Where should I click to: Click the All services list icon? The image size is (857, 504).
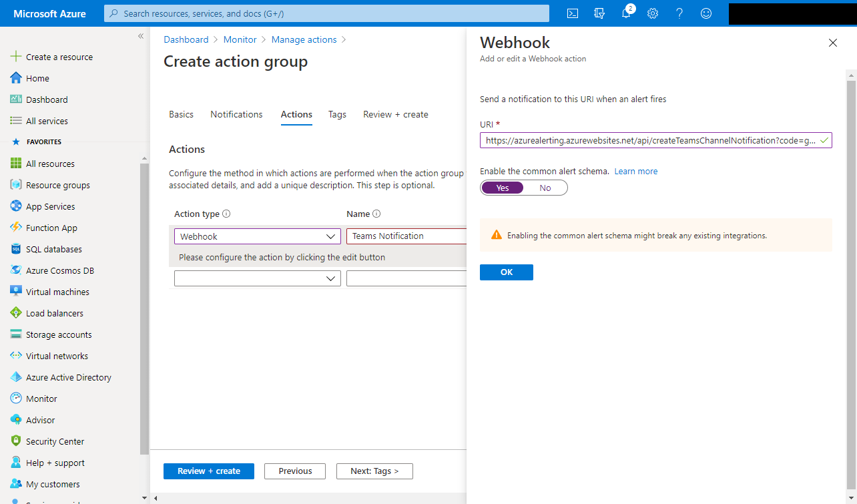point(16,121)
